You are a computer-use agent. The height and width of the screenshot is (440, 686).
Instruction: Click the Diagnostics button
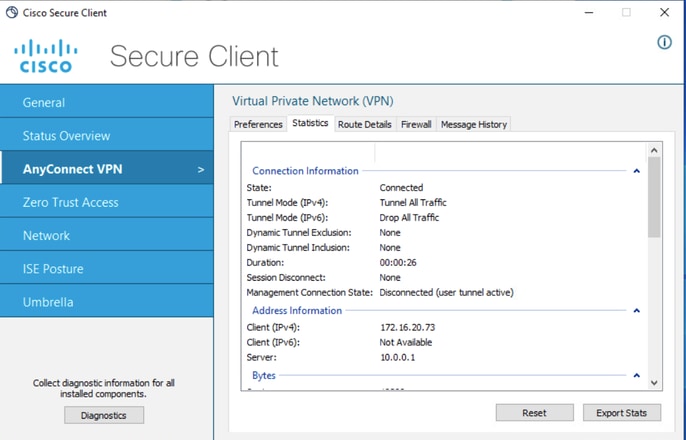(104, 415)
